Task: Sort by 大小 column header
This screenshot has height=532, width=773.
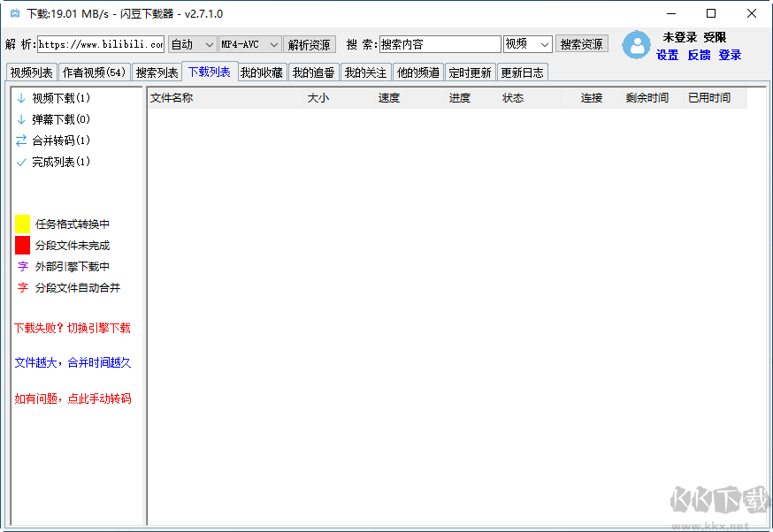Action: [x=339, y=98]
